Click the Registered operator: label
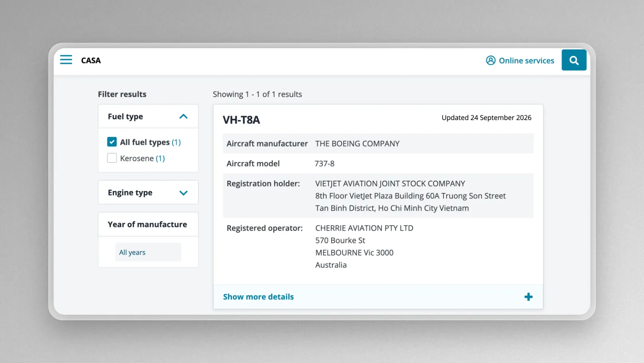 265,228
